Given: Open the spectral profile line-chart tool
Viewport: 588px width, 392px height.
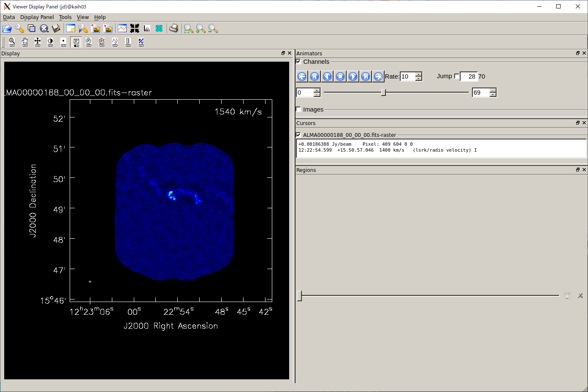Looking at the screenshot, I should (122, 28).
